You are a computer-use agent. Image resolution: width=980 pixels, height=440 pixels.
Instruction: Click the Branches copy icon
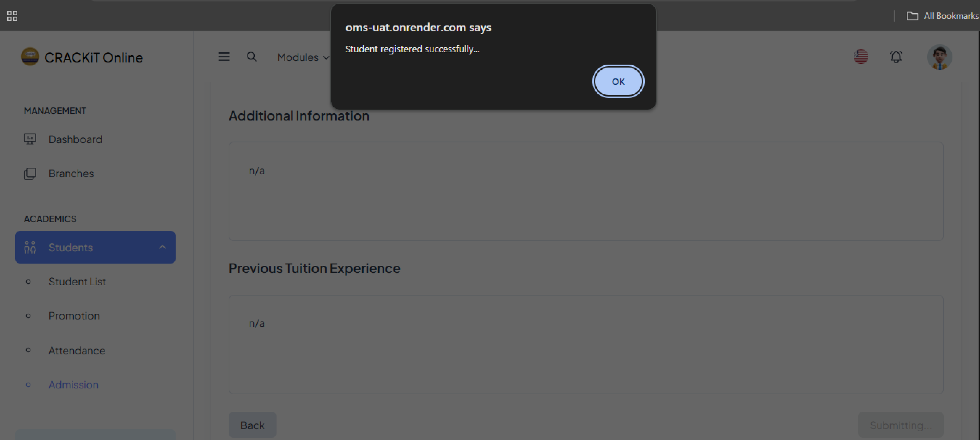(30, 173)
